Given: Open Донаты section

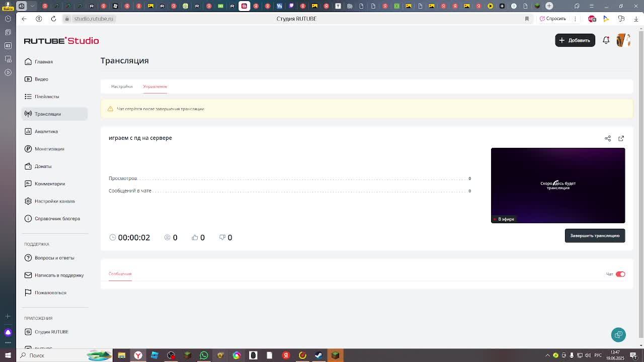Looking at the screenshot, I should (x=54, y=166).
